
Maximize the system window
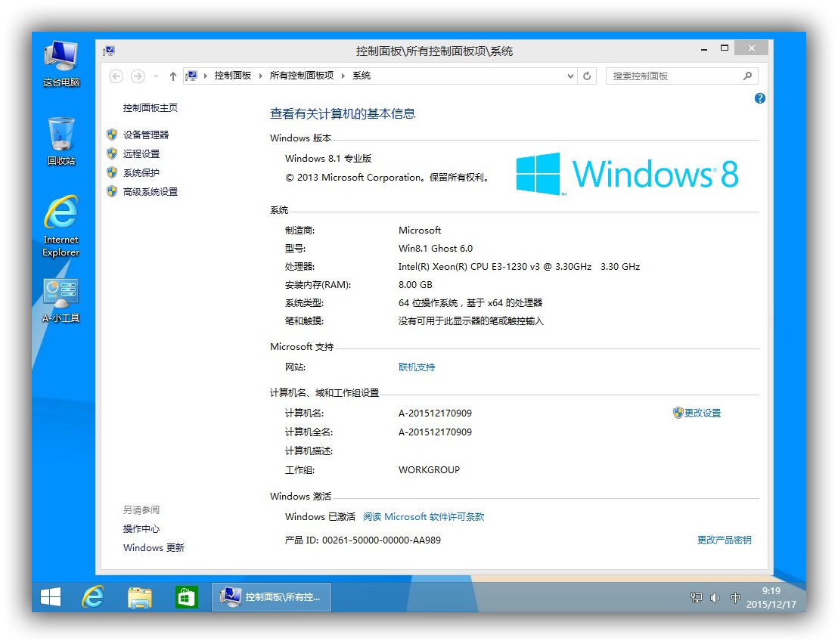coord(724,48)
